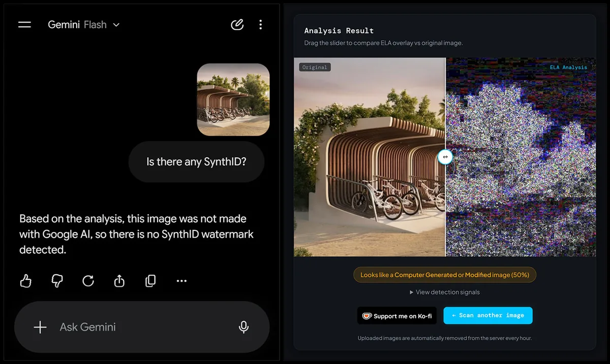Share the Gemini response
Screen dimensions: 610x364
[119, 281]
